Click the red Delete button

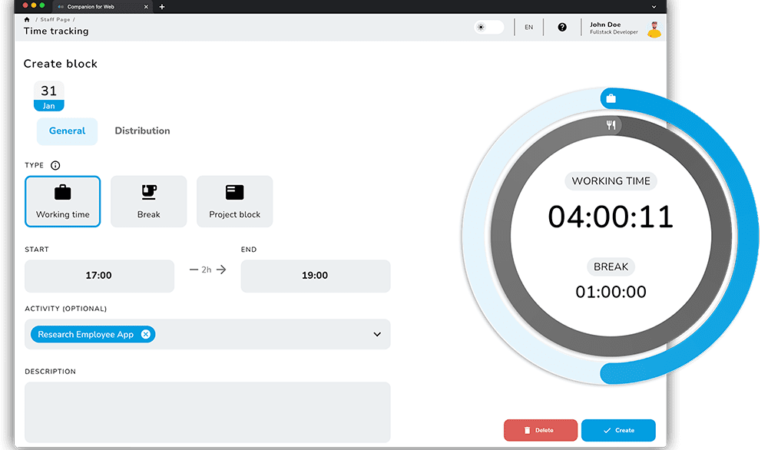coord(540,430)
